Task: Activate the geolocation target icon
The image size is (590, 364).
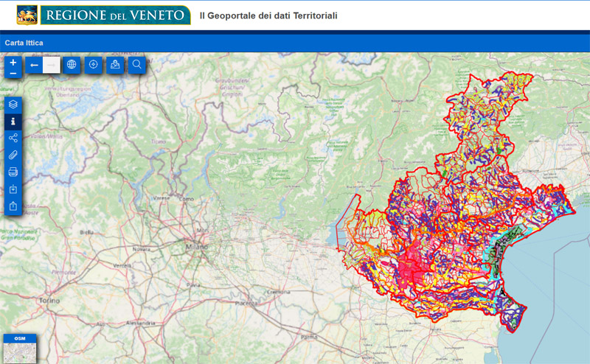Action: pos(94,65)
